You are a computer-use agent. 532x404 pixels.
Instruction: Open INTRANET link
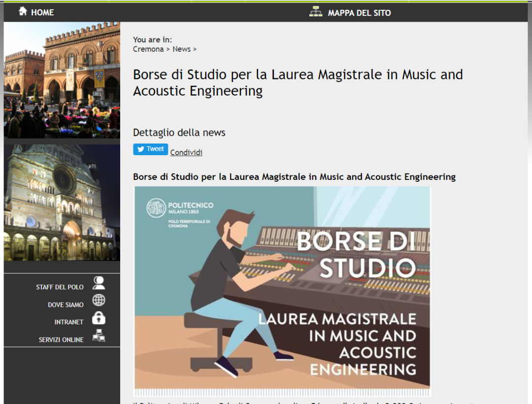click(x=69, y=322)
